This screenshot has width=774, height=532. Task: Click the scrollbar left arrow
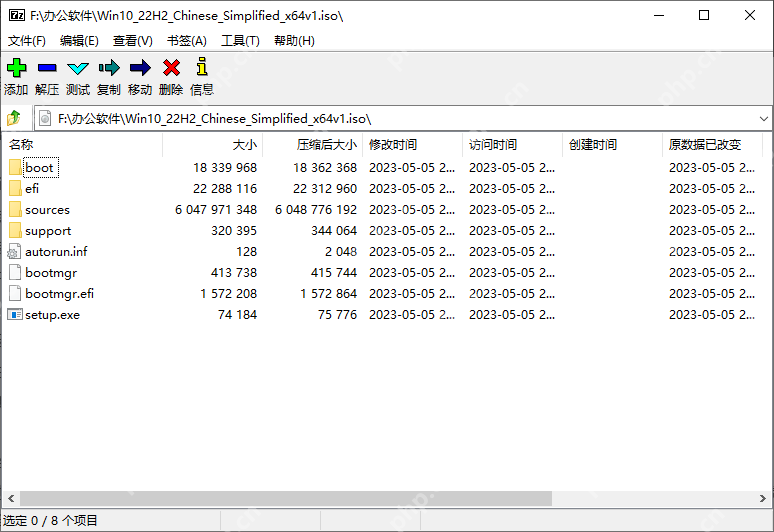[x=11, y=498]
